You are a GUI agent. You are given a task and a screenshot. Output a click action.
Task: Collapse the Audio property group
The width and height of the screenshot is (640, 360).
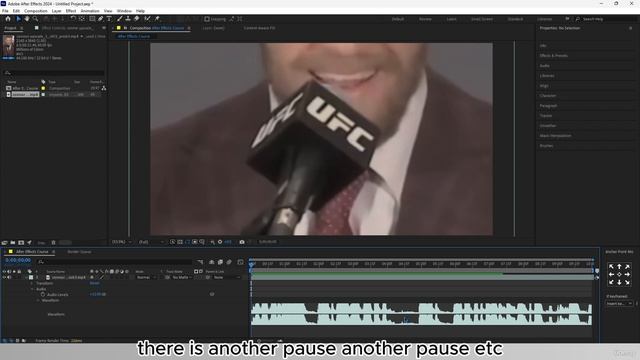[x=33, y=289]
